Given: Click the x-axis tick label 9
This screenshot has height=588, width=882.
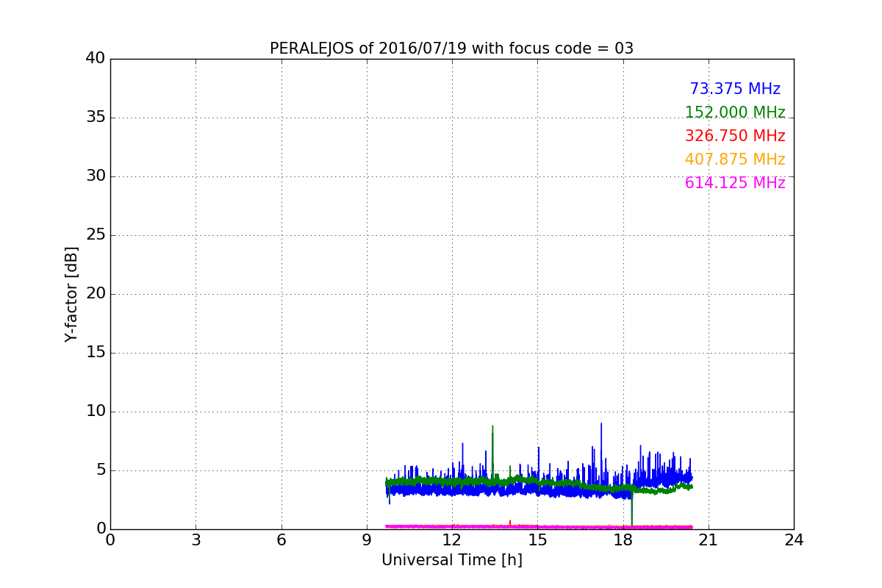Looking at the screenshot, I should 367,540.
